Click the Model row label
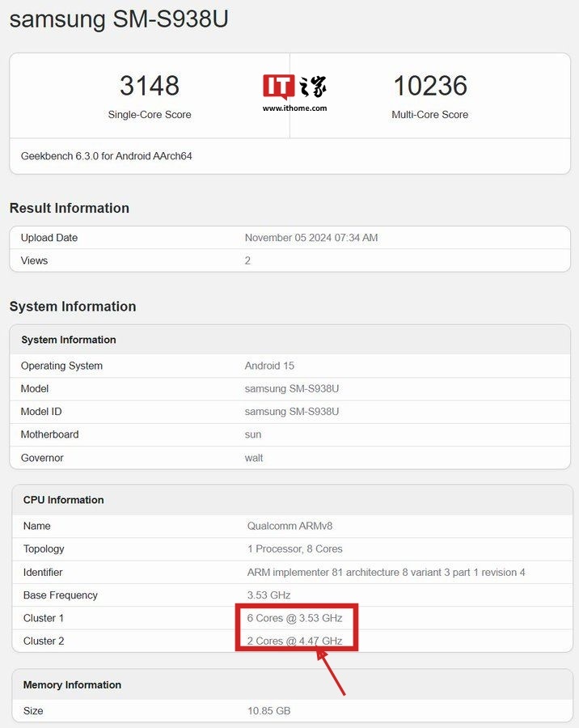The height and width of the screenshot is (728, 579). (x=35, y=388)
